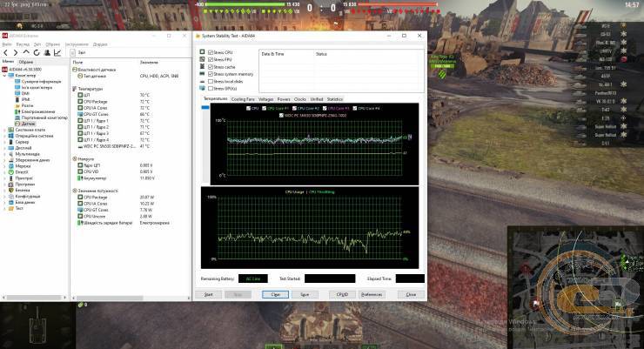
Task: Switch to the Voltages tab
Action: [265, 99]
